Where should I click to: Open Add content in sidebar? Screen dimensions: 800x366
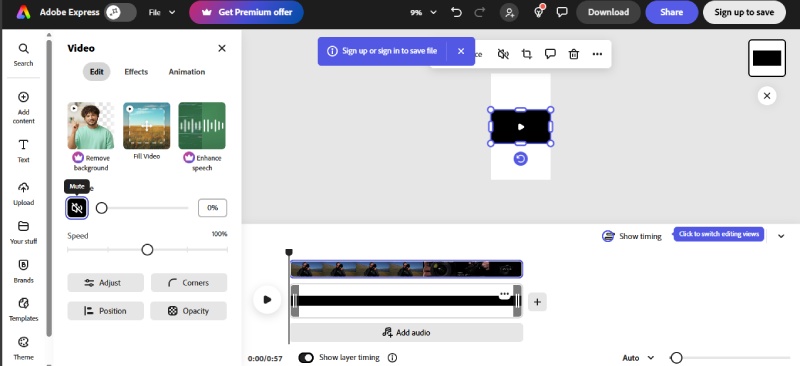(23, 108)
